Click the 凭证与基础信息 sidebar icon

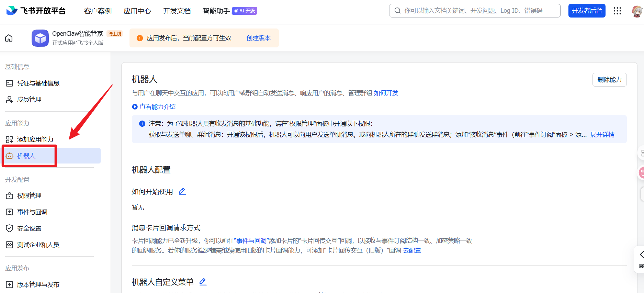pos(10,83)
